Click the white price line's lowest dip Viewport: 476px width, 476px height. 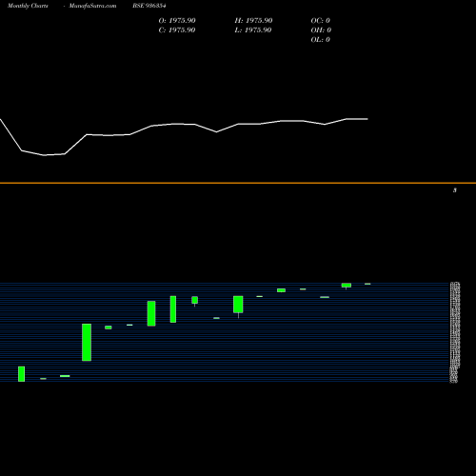[44, 155]
